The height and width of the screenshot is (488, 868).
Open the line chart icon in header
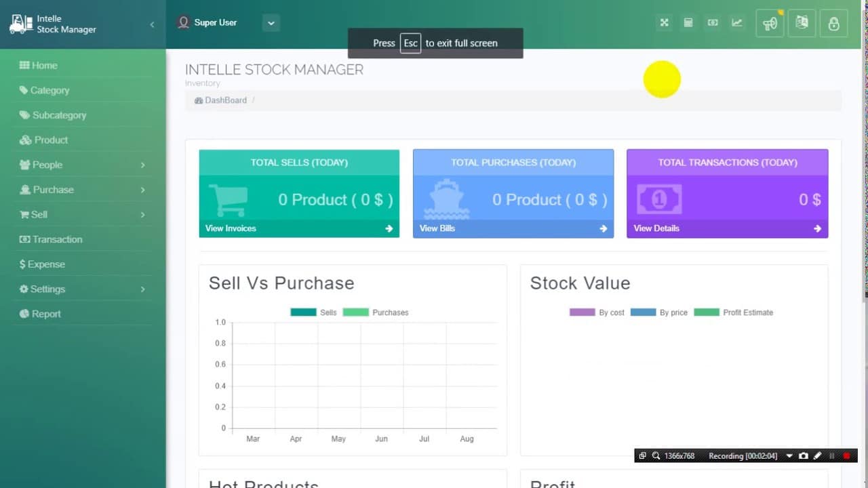[736, 23]
